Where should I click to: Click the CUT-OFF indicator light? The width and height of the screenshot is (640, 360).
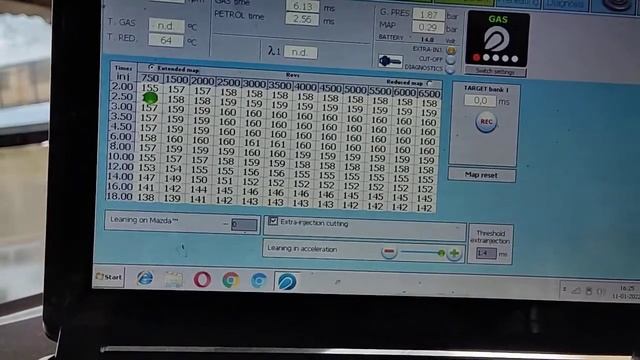click(451, 60)
